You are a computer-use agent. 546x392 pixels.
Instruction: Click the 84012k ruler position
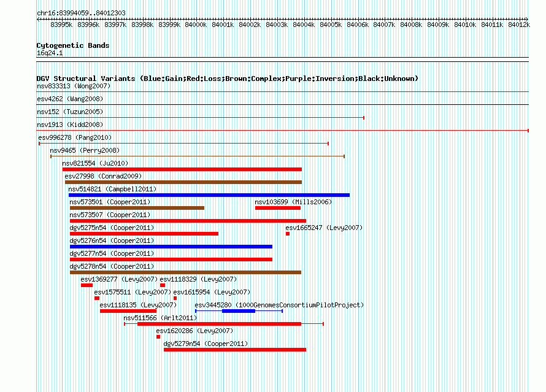[519, 25]
